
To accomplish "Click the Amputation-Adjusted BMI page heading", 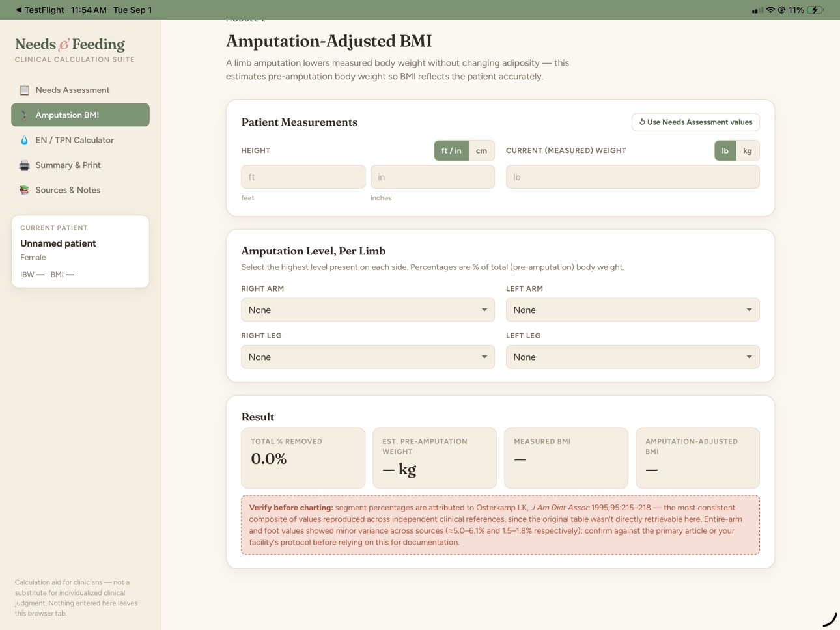I will click(329, 41).
